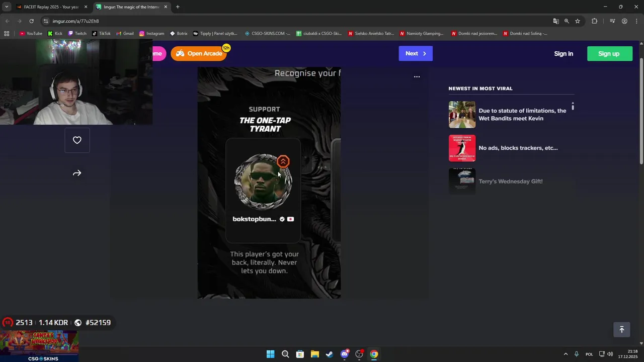This screenshot has width=644, height=362.
Task: Click the Wet Bandits post thumbnail
Action: point(462,115)
